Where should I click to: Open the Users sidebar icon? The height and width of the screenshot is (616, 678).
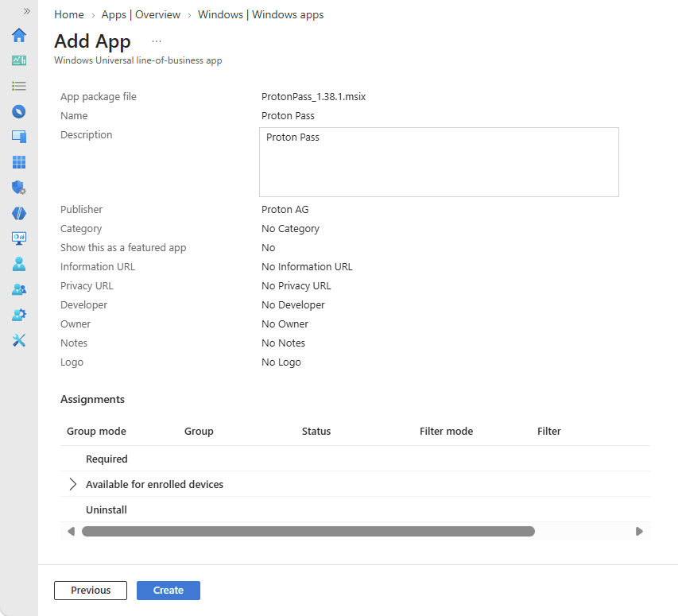pyautogui.click(x=19, y=264)
